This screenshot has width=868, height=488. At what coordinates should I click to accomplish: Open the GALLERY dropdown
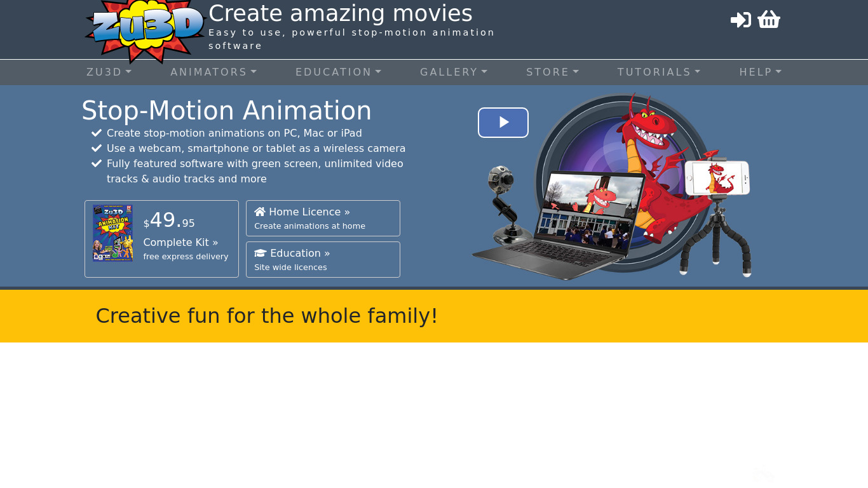[x=454, y=72]
